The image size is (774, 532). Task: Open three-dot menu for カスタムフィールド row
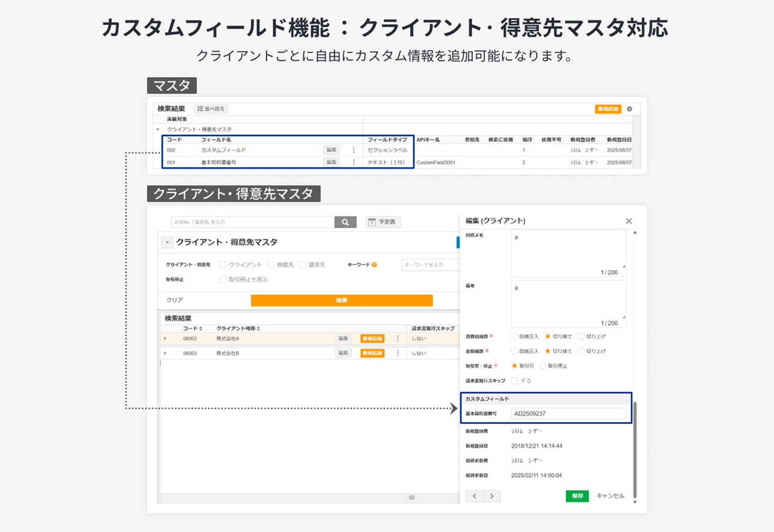click(354, 150)
